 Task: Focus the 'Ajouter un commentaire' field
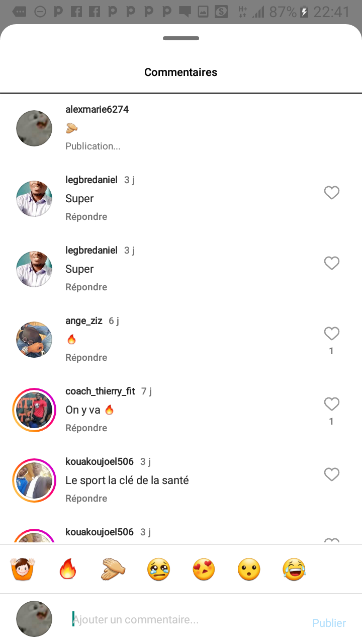point(186,620)
